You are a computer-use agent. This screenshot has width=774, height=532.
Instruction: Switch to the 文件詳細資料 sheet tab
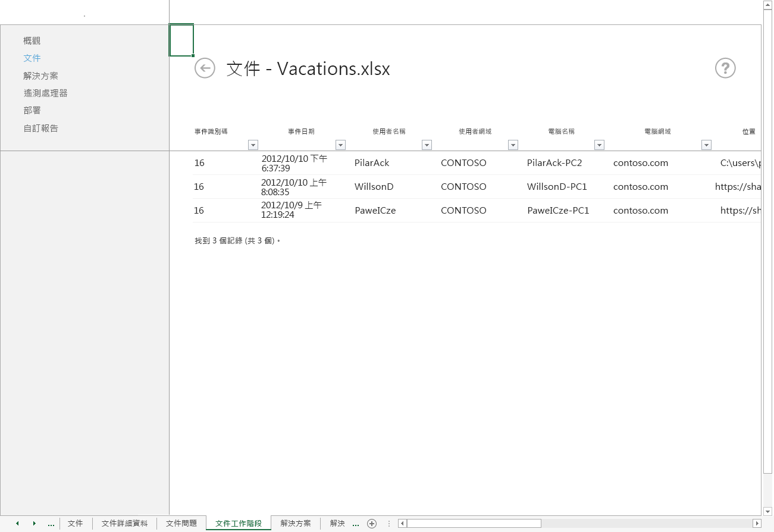124,524
